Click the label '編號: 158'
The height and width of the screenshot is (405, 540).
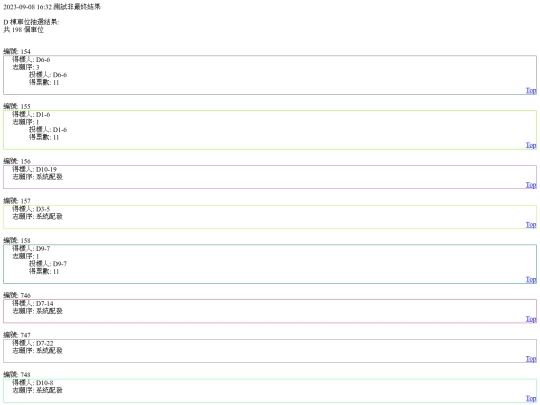tap(17, 240)
